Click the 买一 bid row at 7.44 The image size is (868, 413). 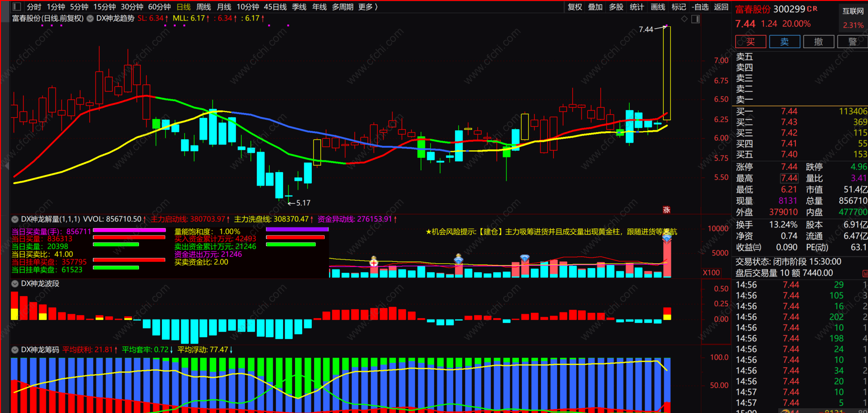[x=801, y=111]
